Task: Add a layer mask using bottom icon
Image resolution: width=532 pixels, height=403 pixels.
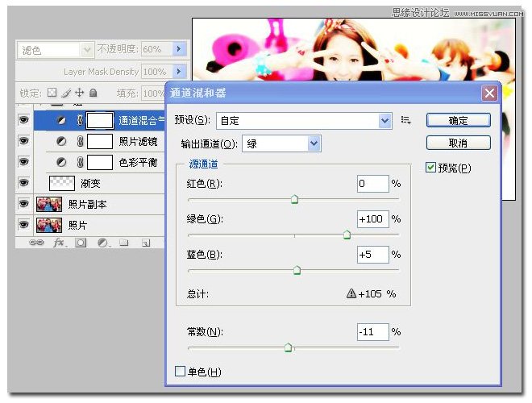Action: coord(81,243)
